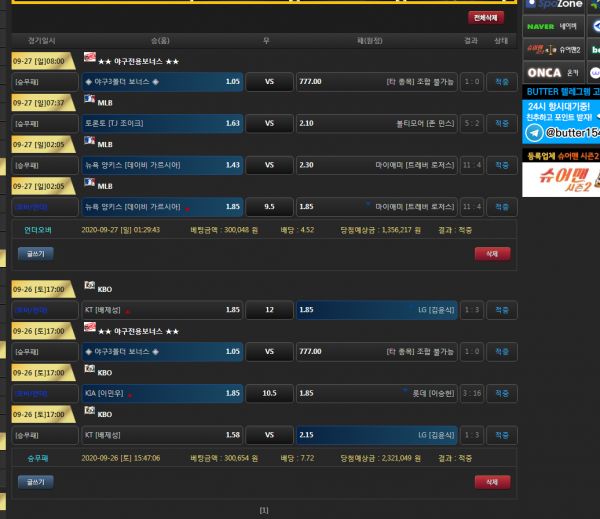Screen dimensions: 600x519
Task: Click 글쓰기 under the first bet slip
Action: tap(35, 254)
